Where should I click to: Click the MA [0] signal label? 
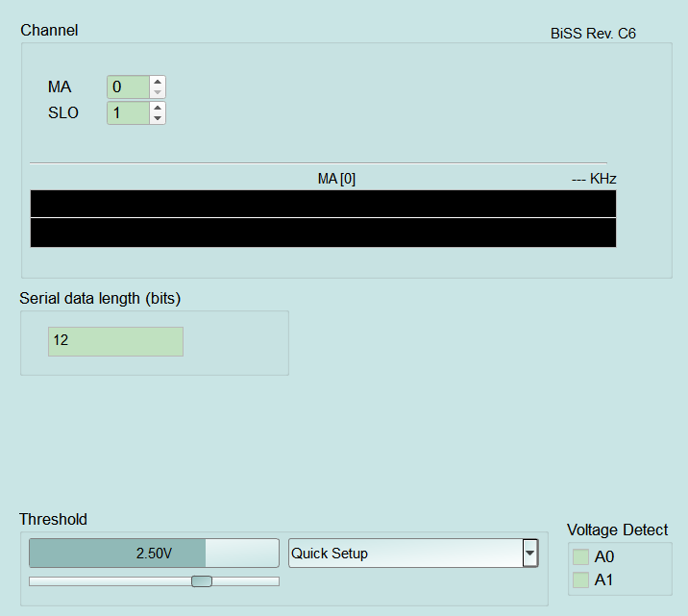pos(336,179)
